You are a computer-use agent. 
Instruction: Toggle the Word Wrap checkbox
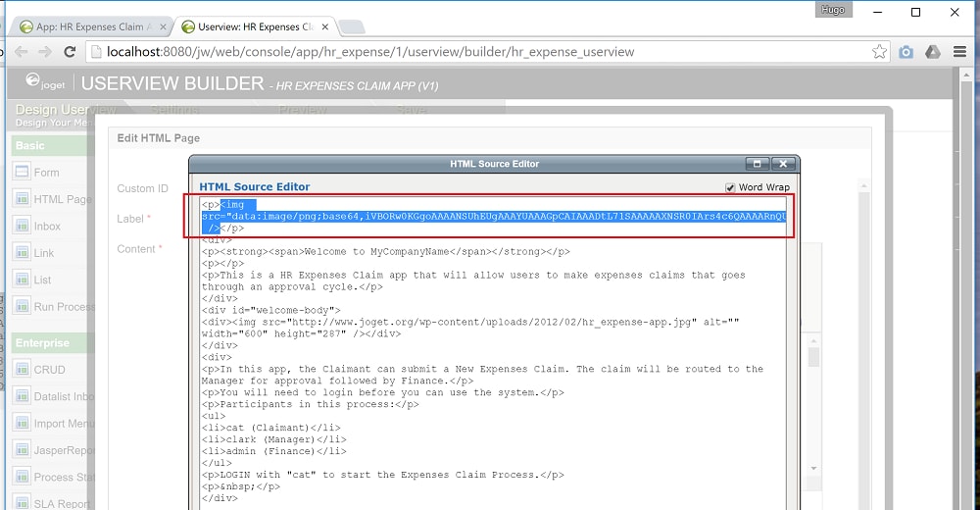pyautogui.click(x=730, y=187)
